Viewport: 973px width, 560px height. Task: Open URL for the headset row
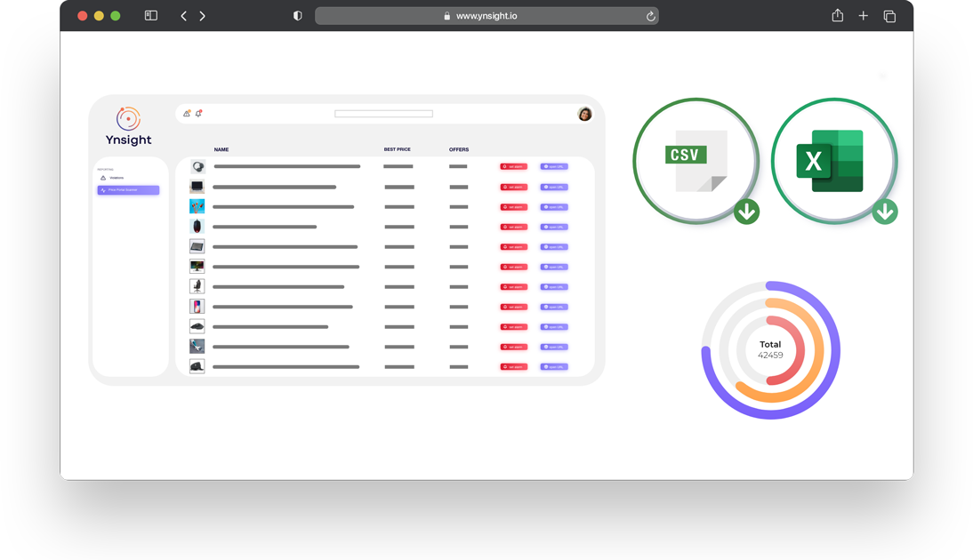pyautogui.click(x=554, y=166)
